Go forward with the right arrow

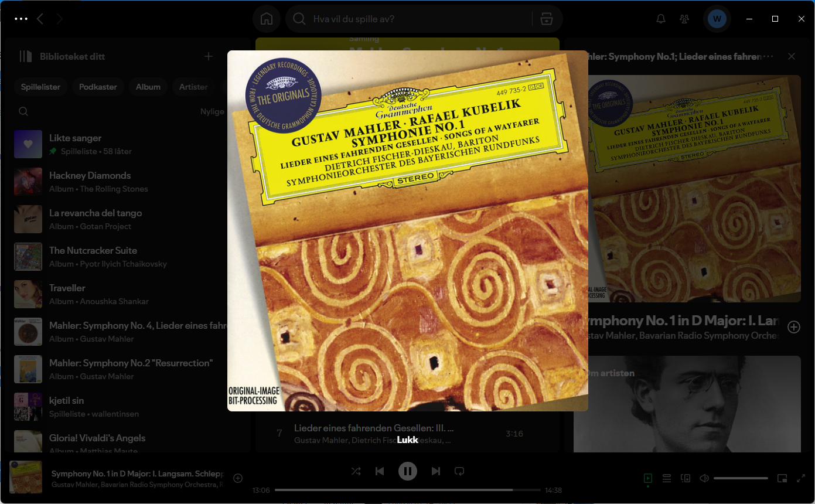59,19
